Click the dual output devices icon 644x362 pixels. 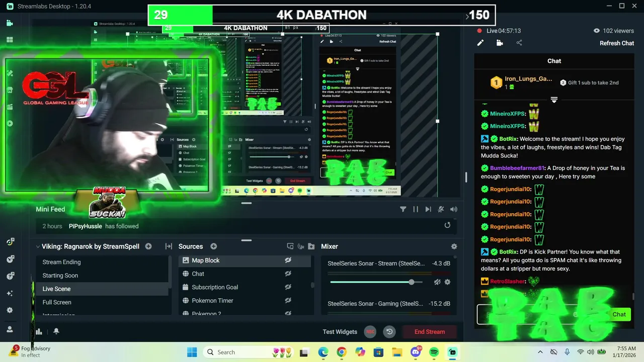point(290,246)
